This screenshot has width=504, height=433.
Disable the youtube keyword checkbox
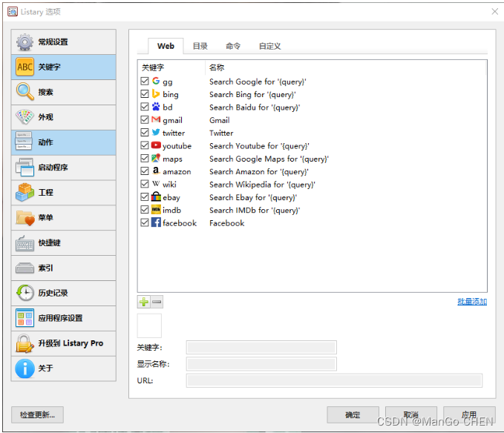point(145,146)
